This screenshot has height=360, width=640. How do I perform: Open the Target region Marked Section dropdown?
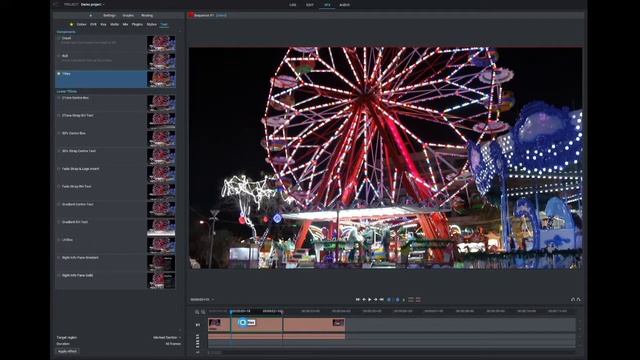click(167, 338)
